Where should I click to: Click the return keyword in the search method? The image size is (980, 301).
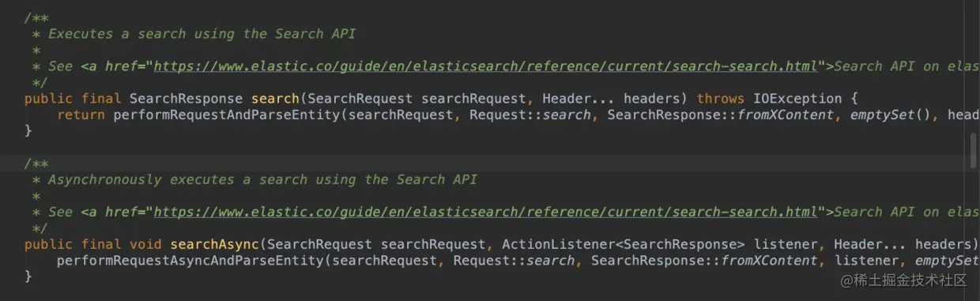[x=81, y=115]
